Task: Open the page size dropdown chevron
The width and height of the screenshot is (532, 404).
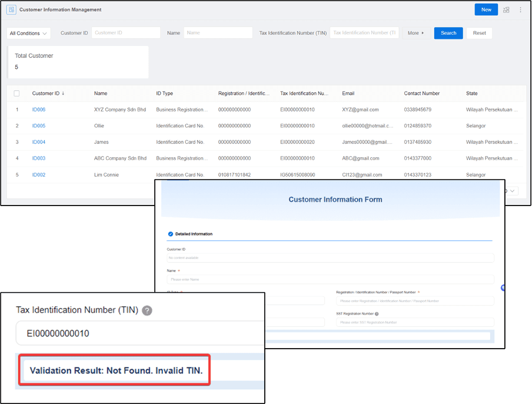Action: (x=513, y=191)
